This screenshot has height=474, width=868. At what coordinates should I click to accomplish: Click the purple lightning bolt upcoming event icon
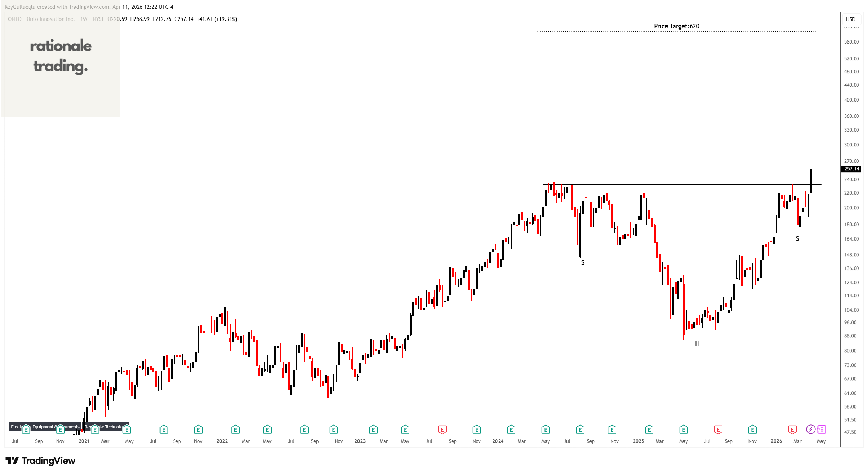click(810, 429)
